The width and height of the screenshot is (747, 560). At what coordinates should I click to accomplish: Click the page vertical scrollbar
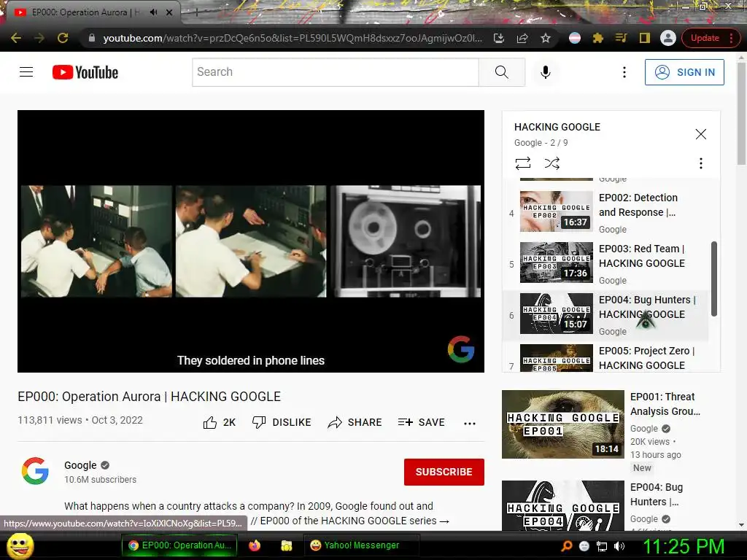741,114
